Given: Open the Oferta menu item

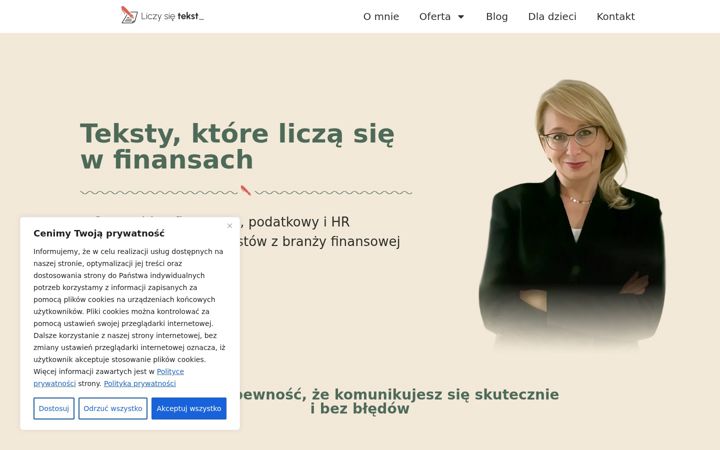Looking at the screenshot, I should point(434,17).
